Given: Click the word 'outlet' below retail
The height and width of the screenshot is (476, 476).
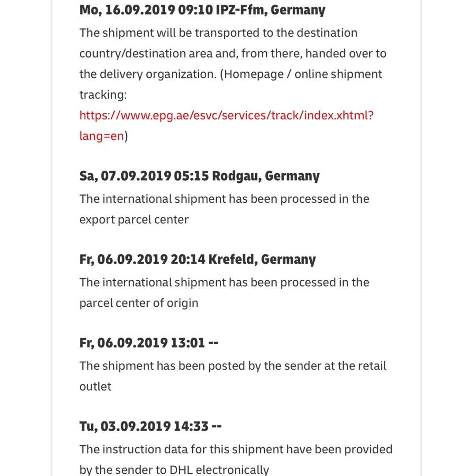Looking at the screenshot, I should click(95, 387).
